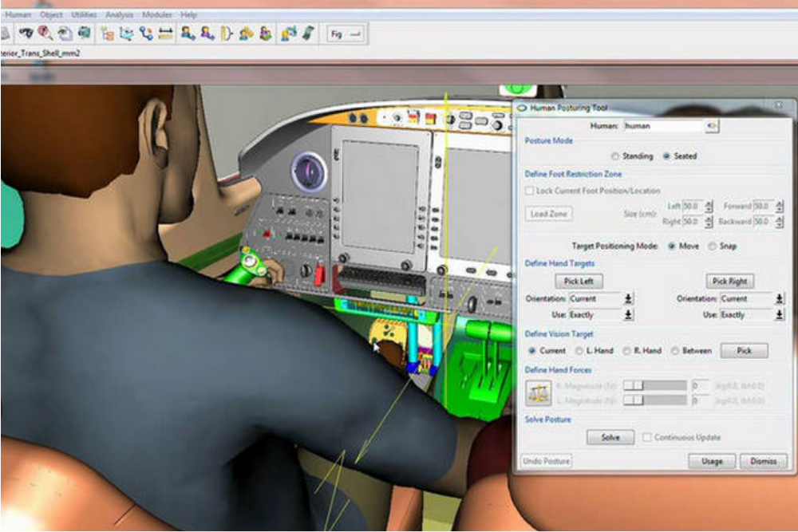Open the hierarchy tree icon in toolbar

108,34
